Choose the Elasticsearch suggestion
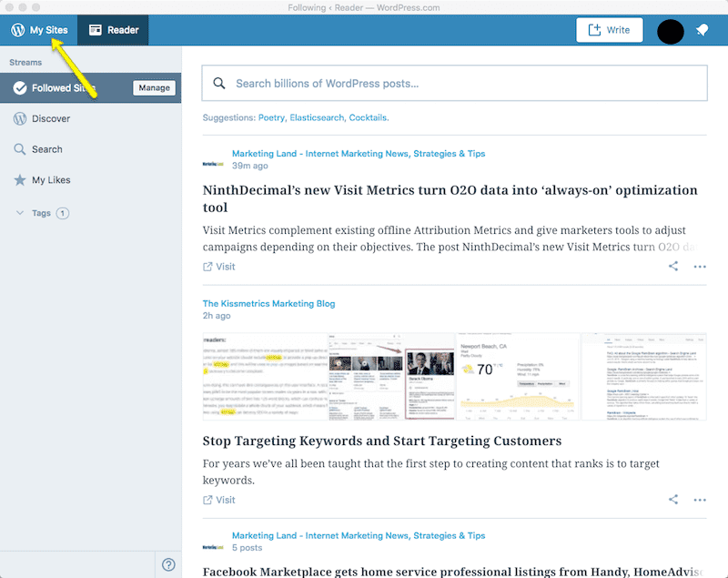 317,117
